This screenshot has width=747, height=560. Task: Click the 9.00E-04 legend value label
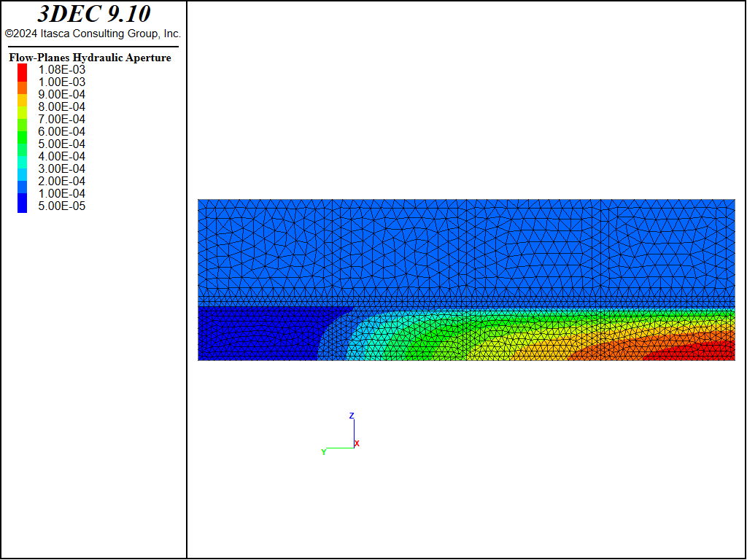coord(61,95)
